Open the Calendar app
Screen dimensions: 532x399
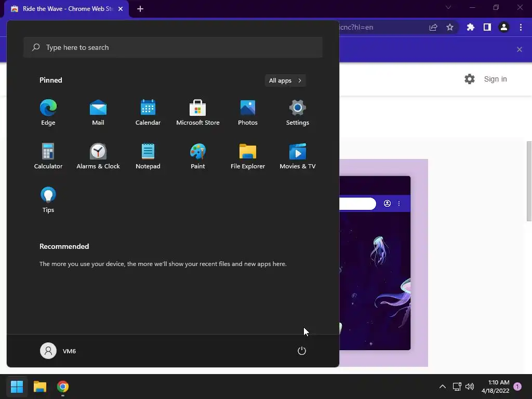coord(148,112)
